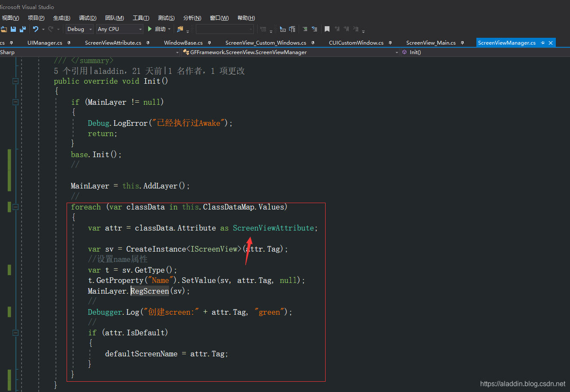This screenshot has width=570, height=392.
Task: Click the empty toolbar combo box
Action: tap(225, 29)
